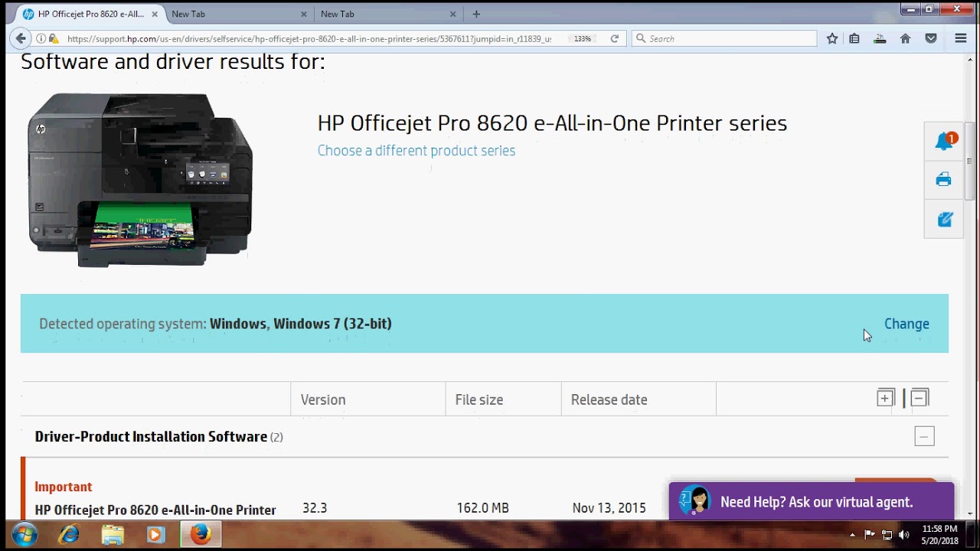The image size is (980, 551).
Task: Bookmark this page with star icon
Action: click(832, 38)
